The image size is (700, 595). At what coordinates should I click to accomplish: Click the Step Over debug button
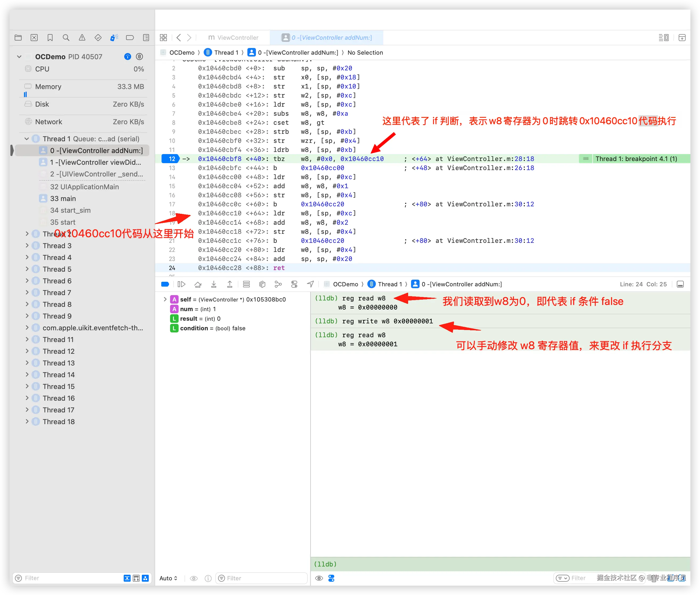coord(198,284)
